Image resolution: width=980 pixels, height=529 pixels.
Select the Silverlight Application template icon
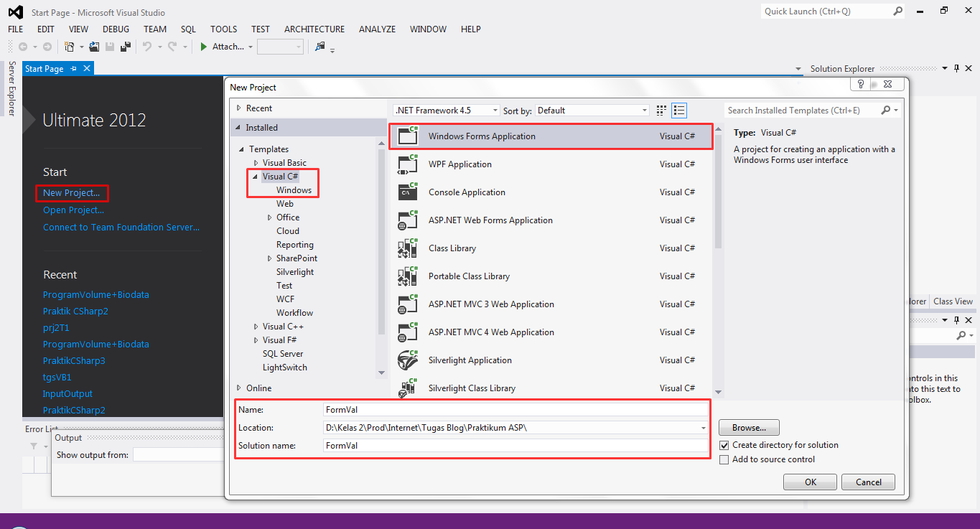(x=408, y=360)
